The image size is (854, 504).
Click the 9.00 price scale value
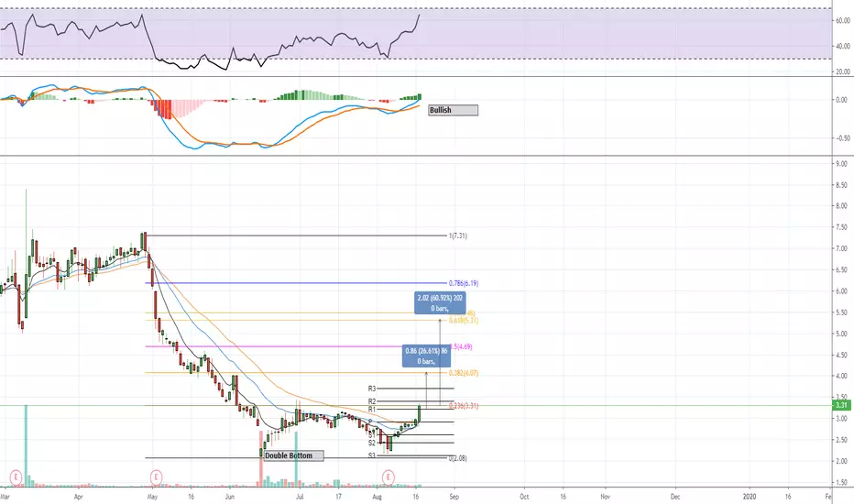(842, 164)
